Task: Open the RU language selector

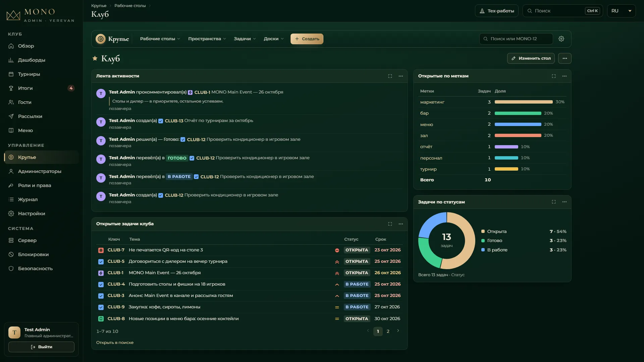Action: point(621,11)
